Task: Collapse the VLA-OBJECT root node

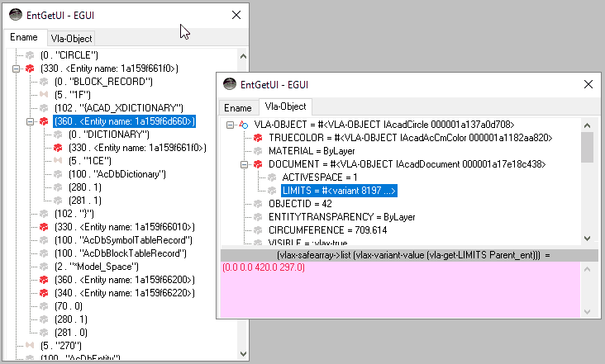Action: click(230, 125)
